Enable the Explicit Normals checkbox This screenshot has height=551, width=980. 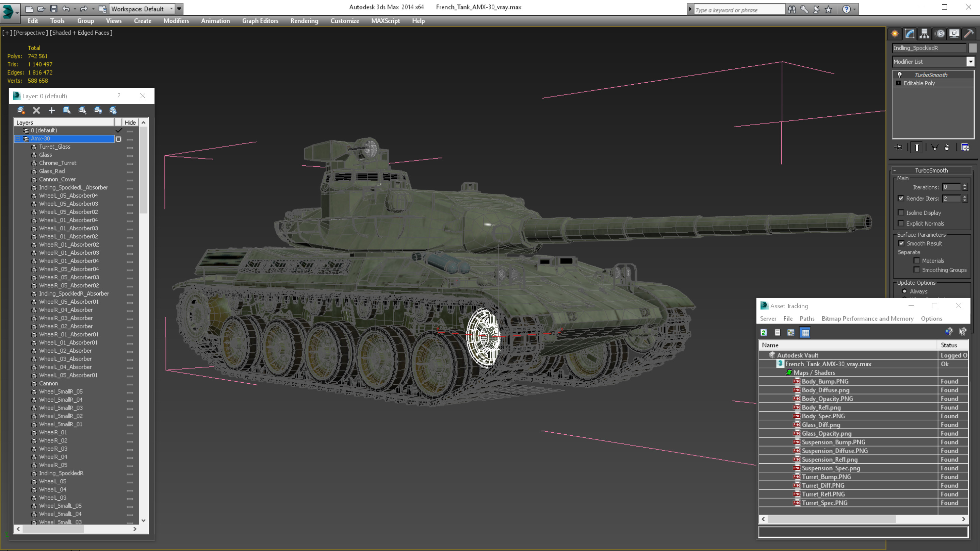click(x=901, y=223)
